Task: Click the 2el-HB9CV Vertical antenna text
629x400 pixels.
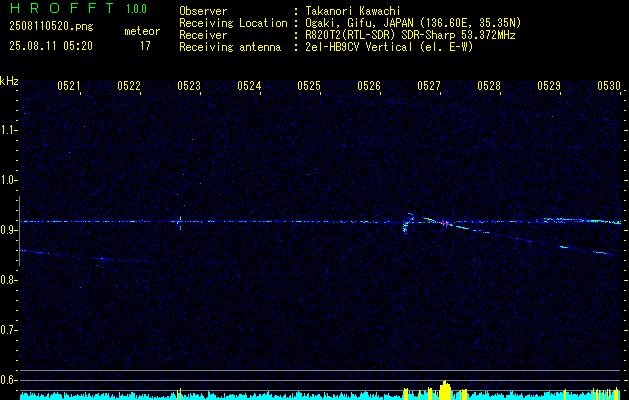Action: pos(389,47)
